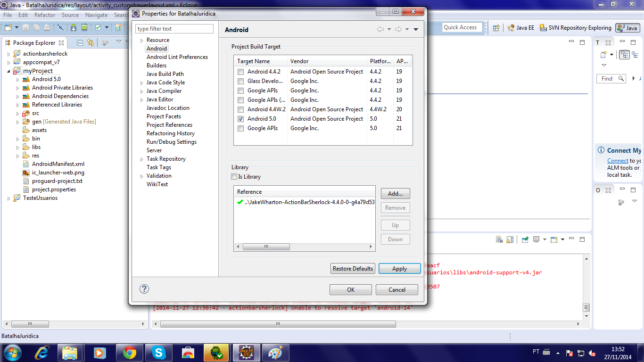
Task: Click the Print toolbar icon
Action: pos(47,28)
